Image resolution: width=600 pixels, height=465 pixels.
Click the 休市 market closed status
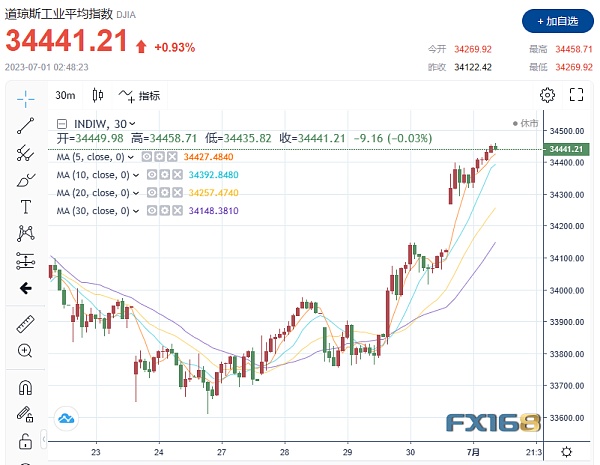point(525,123)
